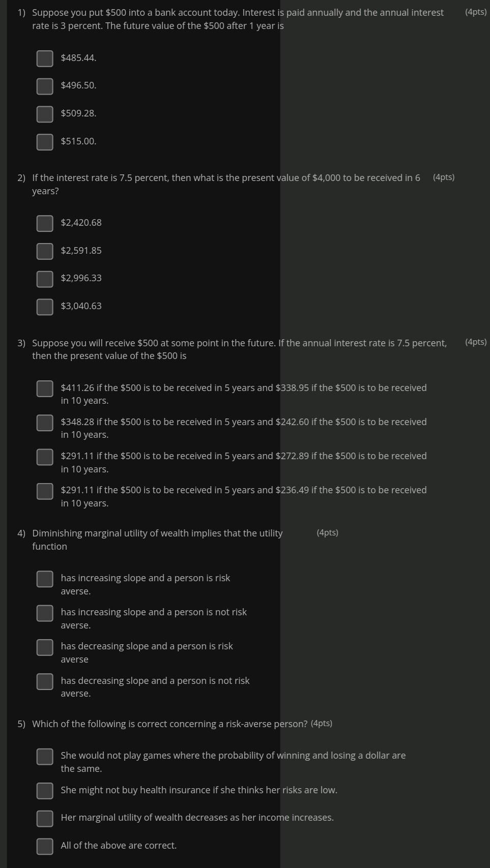Screen dimensions: 490x868
Task: Tick the $291.11 and $272.89 option
Action: [45, 457]
